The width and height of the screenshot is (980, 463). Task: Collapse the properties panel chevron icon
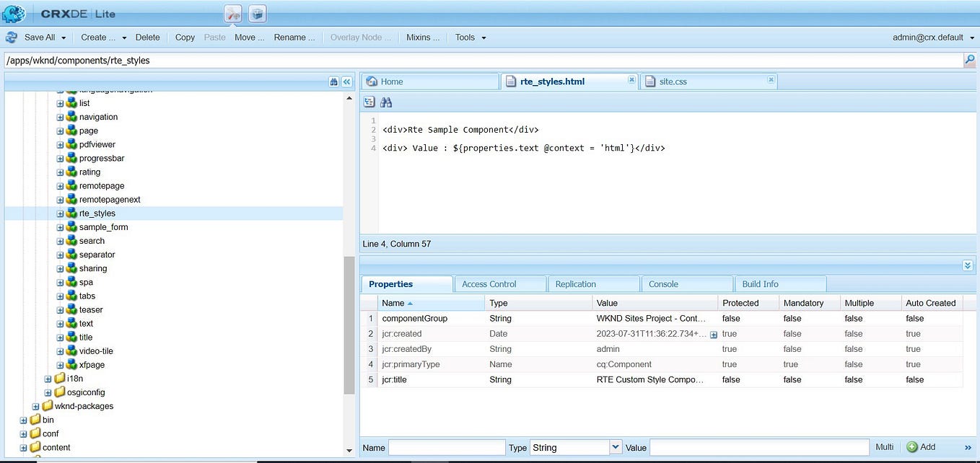[968, 266]
